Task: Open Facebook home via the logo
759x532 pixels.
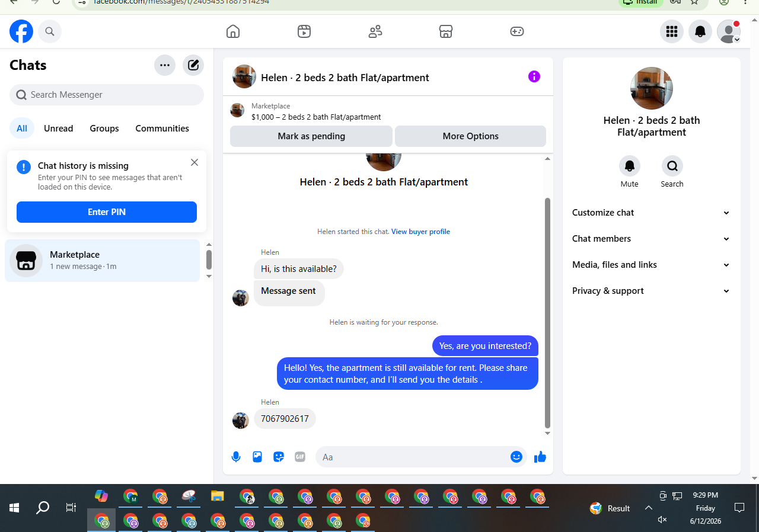Action: point(21,31)
